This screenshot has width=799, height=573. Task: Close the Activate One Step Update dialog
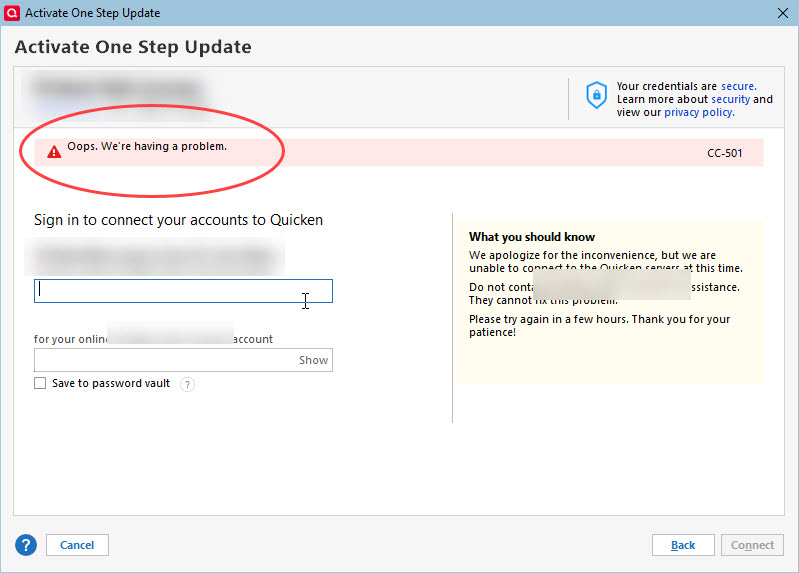click(x=783, y=13)
